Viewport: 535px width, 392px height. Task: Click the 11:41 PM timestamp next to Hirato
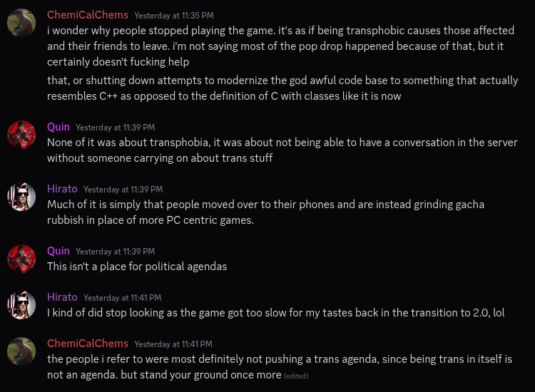(122, 297)
